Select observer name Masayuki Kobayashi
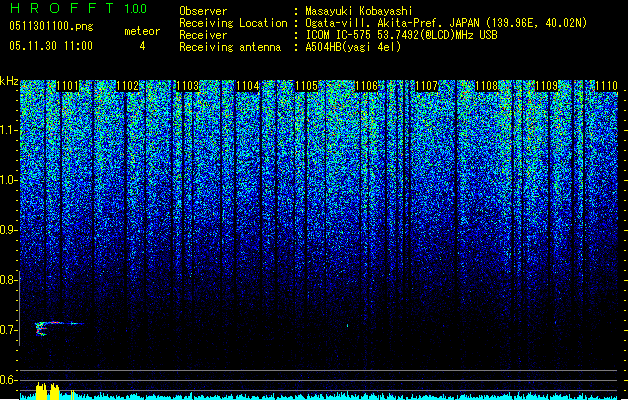 coord(359,11)
